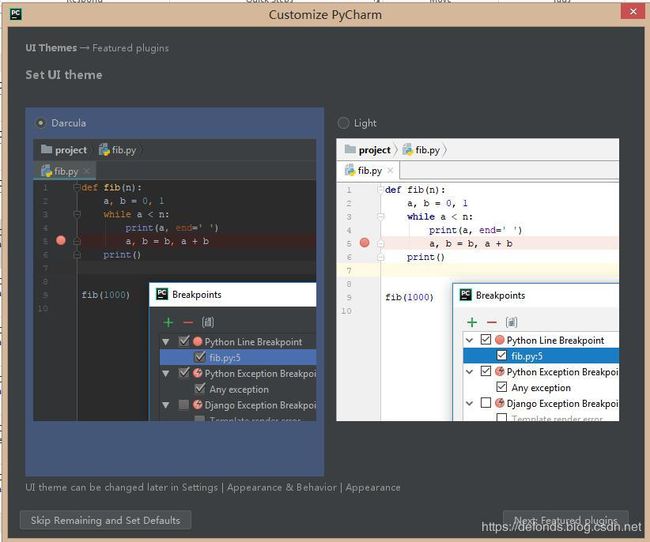Screen dimensions: 650x542
Task: Click fold marker beside while line in Light preview
Action: click(x=381, y=216)
